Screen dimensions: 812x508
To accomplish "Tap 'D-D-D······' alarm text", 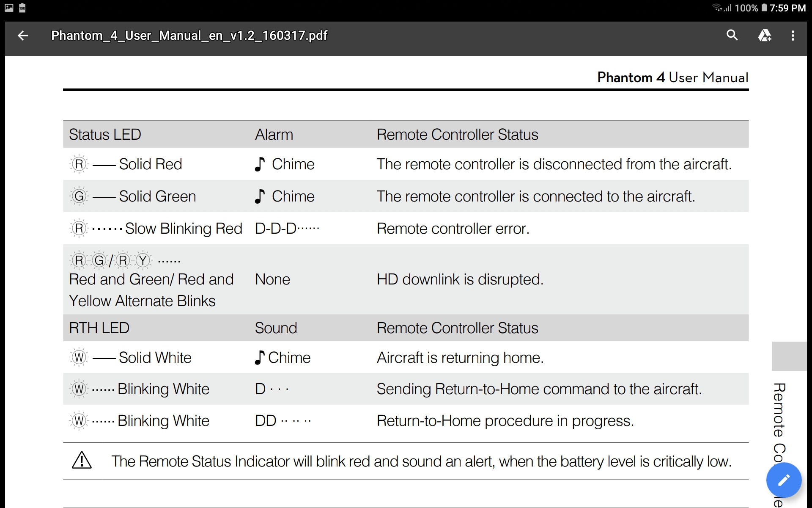I will coord(287,228).
